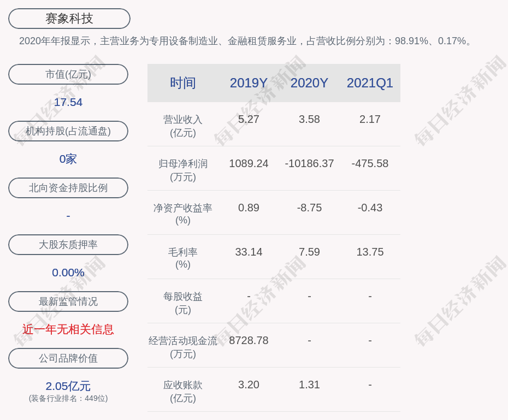Click the 归母净利润(万元) row label
The height and width of the screenshot is (420, 508).
pos(183,170)
